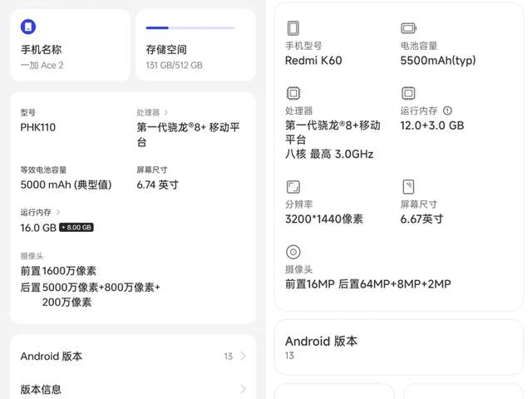
Task: Tap the Redmi phone model icon
Action: click(x=293, y=28)
